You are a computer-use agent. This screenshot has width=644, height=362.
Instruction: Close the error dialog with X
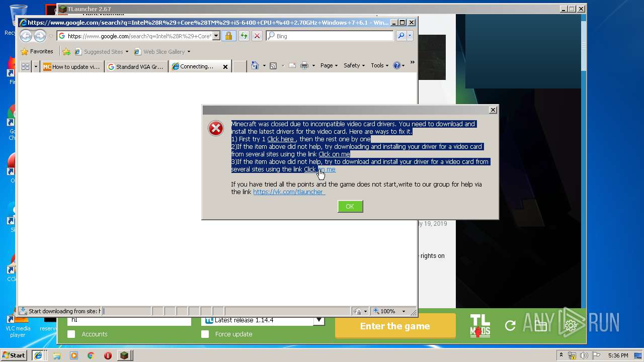pos(493,110)
